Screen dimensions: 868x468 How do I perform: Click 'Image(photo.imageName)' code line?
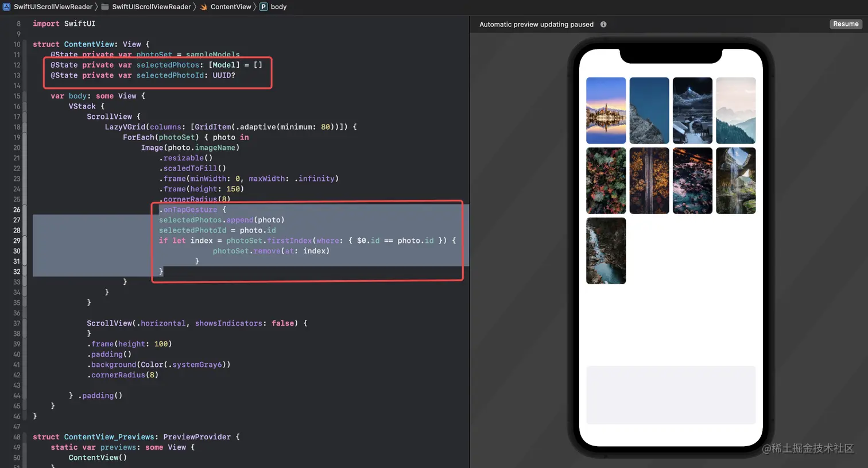point(190,148)
